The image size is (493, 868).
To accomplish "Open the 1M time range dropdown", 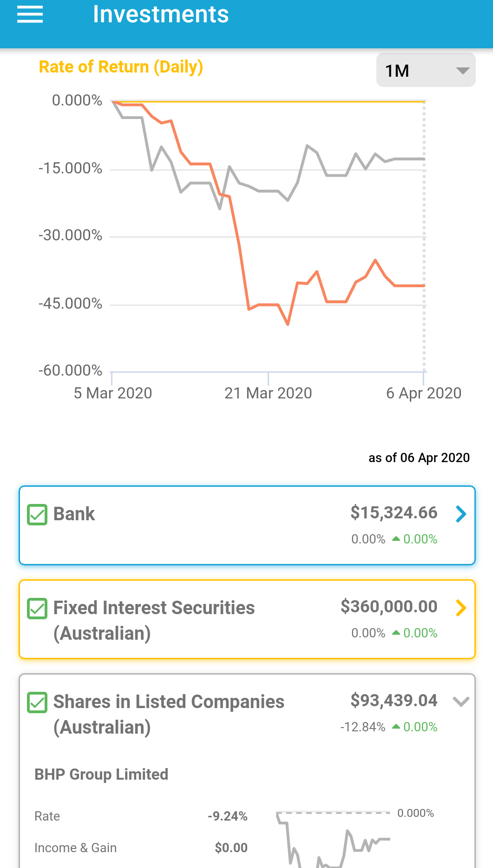I will tap(425, 70).
